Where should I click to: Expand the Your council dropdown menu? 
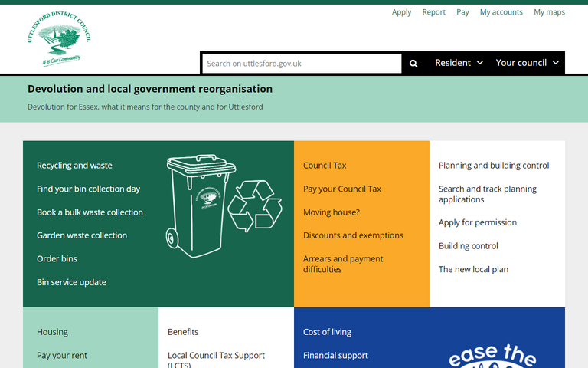coord(527,63)
